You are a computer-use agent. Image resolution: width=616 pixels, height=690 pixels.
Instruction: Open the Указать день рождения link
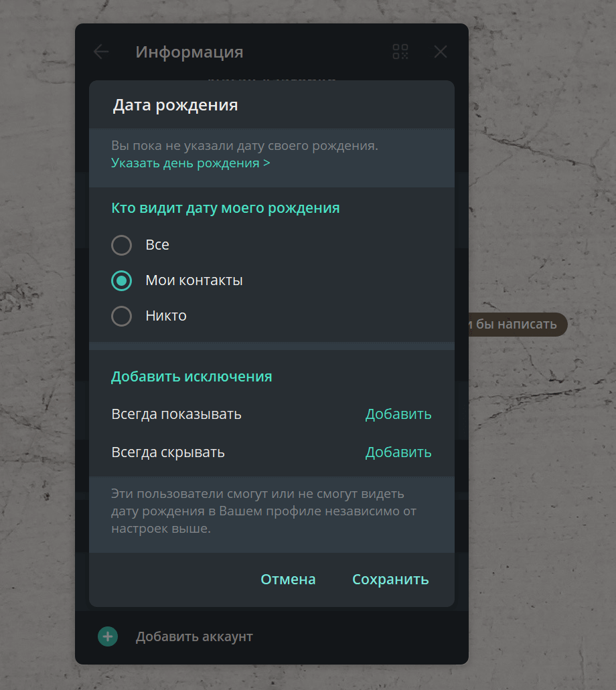[x=190, y=163]
